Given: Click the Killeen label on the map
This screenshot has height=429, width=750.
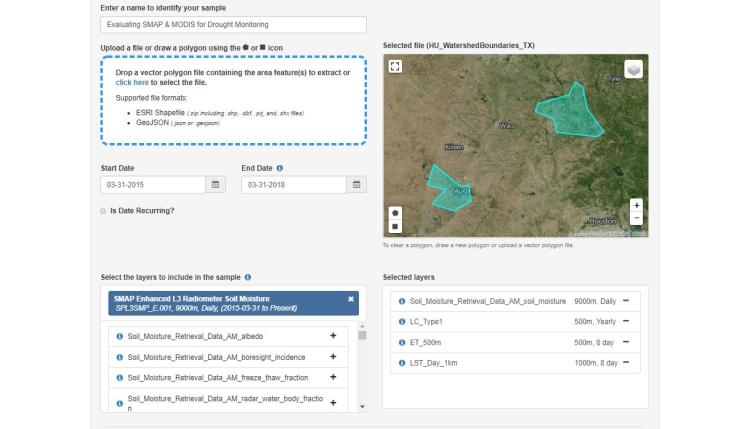Looking at the screenshot, I should coord(454,147).
